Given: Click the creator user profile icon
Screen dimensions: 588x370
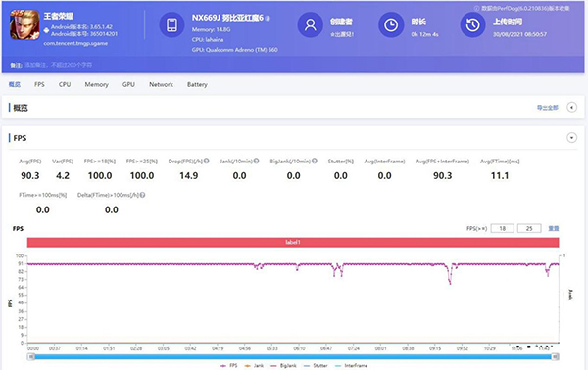Looking at the screenshot, I should [310, 24].
